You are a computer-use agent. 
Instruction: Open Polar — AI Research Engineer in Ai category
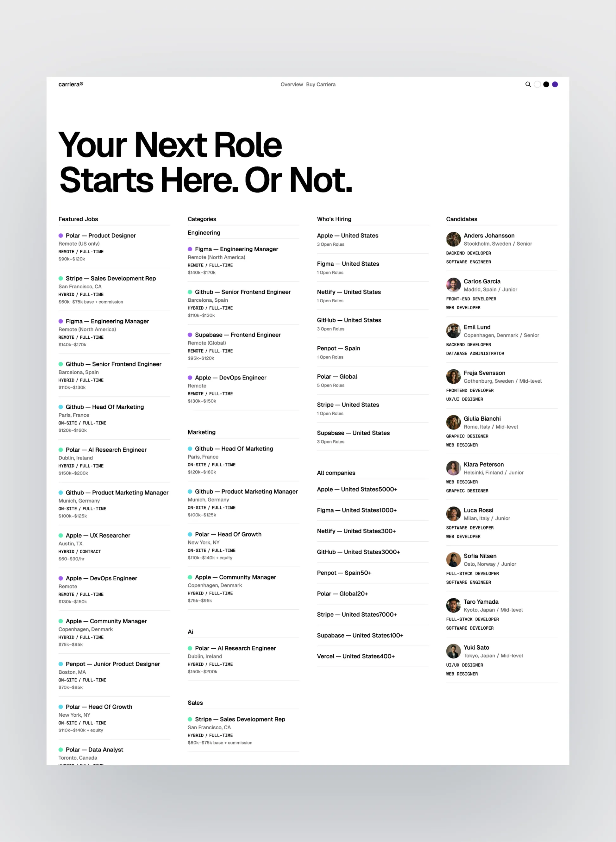tap(235, 648)
